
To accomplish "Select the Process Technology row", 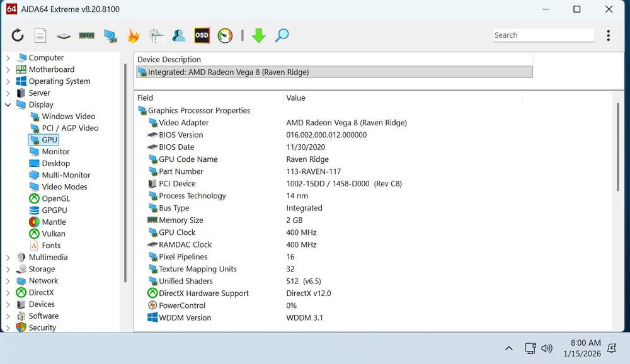I will point(228,196).
